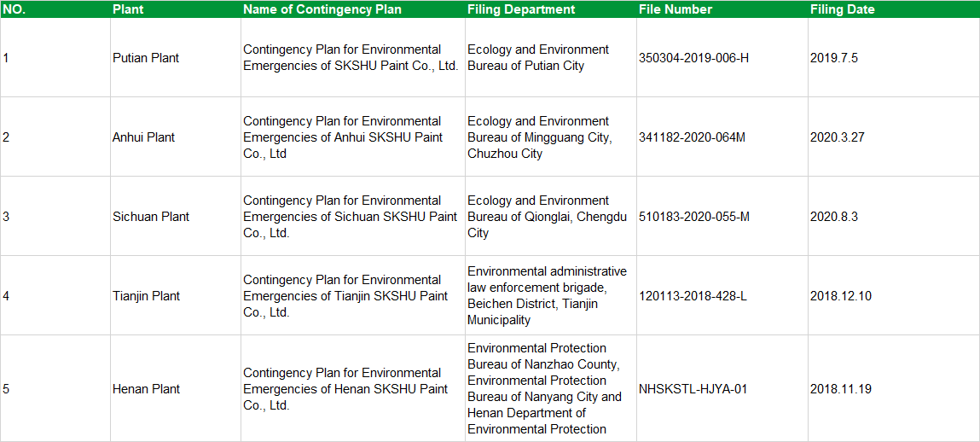Viewport: 980px width, 442px height.
Task: Click the filing date 2019.7.5
Action: (833, 58)
